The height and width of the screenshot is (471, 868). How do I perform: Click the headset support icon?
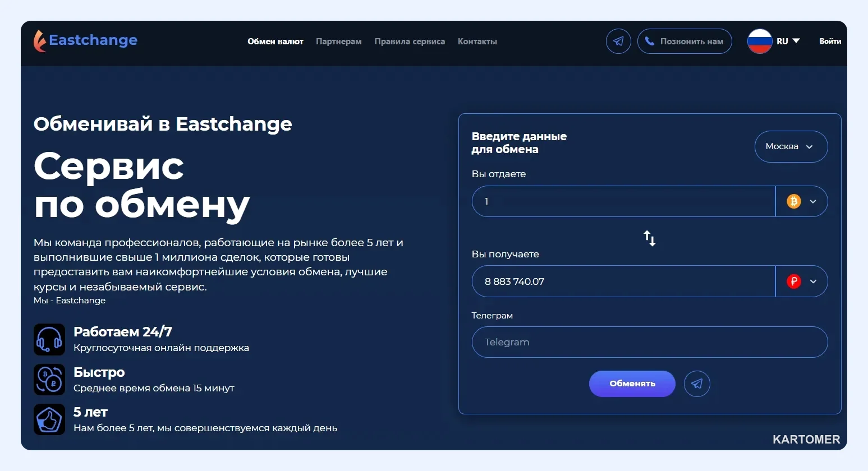point(49,340)
